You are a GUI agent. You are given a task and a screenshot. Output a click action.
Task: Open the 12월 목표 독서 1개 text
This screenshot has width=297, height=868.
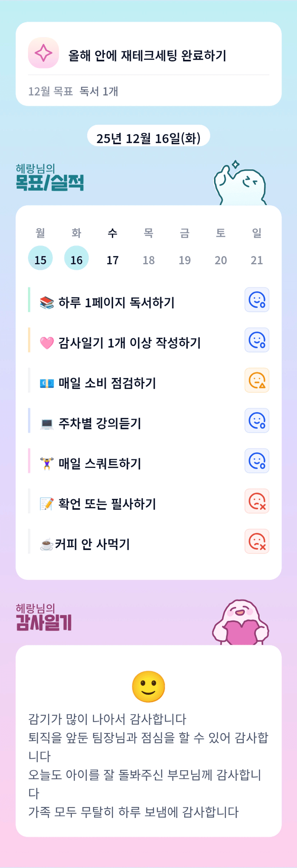click(73, 92)
